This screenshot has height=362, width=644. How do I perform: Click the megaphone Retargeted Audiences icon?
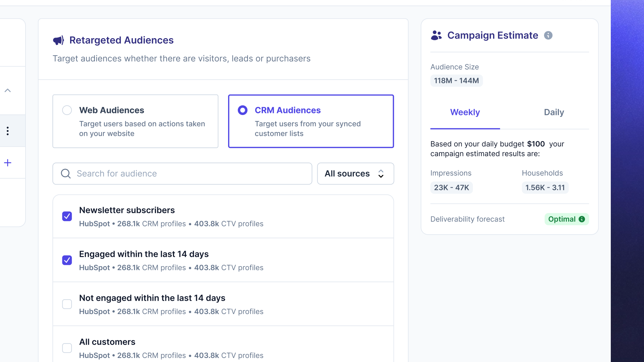pos(58,40)
